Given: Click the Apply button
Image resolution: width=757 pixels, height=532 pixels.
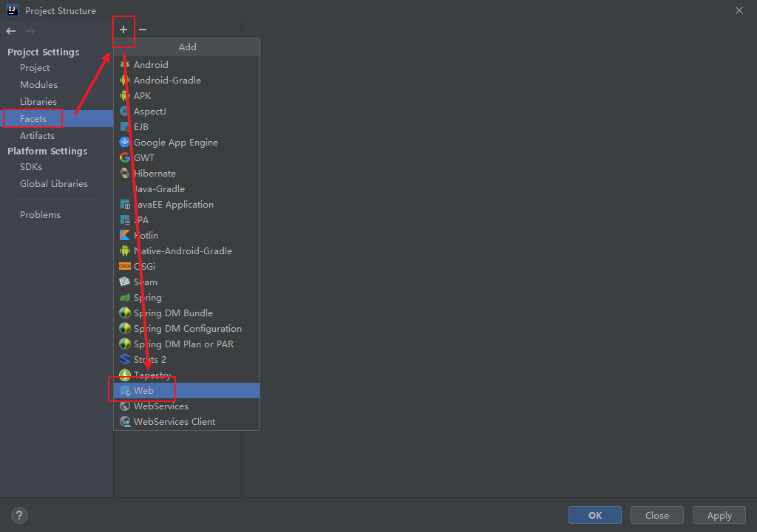Looking at the screenshot, I should coord(719,515).
